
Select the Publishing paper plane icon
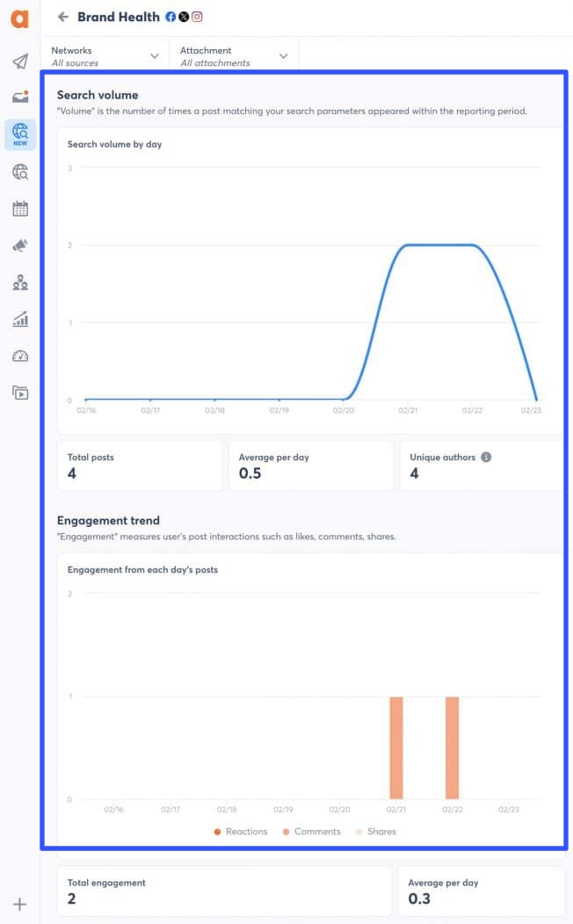click(19, 61)
